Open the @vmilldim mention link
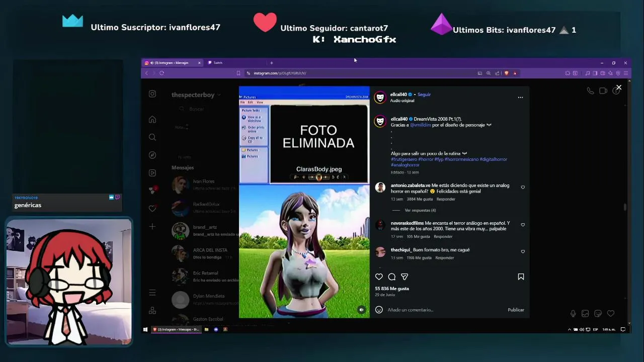 421,125
